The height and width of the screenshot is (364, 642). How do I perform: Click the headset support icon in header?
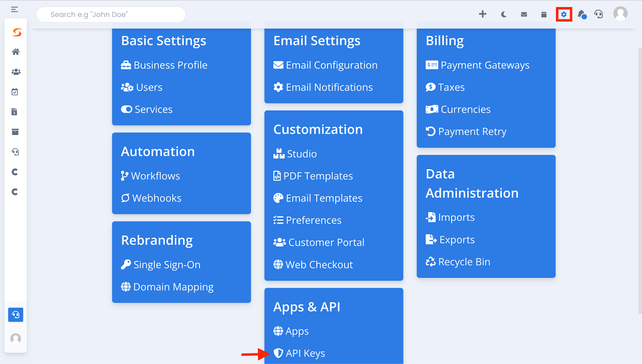tap(599, 14)
